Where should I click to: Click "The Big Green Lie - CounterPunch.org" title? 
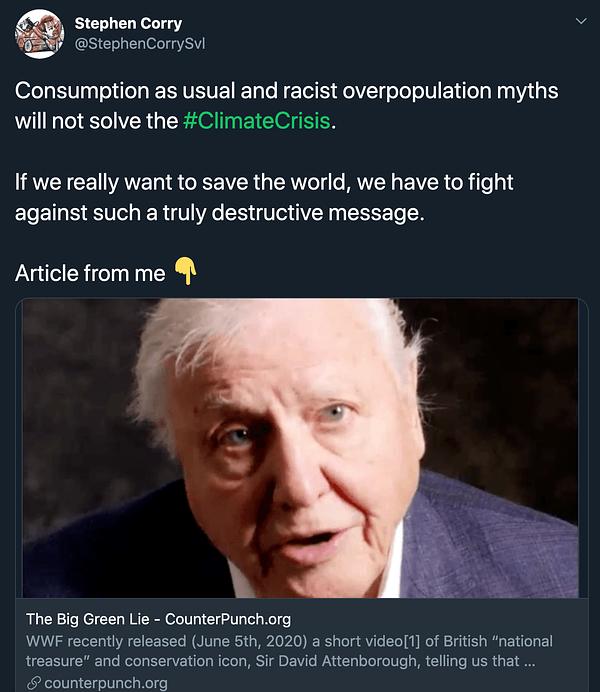pos(158,619)
